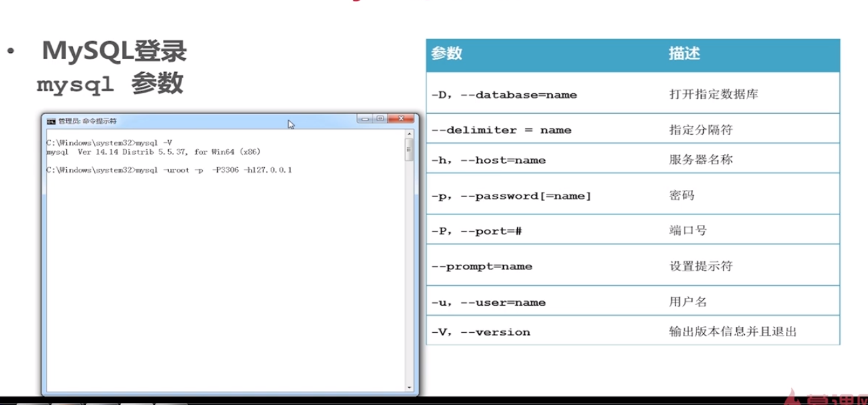Image resolution: width=868 pixels, height=405 pixels.
Task: Click the '-p, --password[=name]' cell
Action: tap(511, 197)
